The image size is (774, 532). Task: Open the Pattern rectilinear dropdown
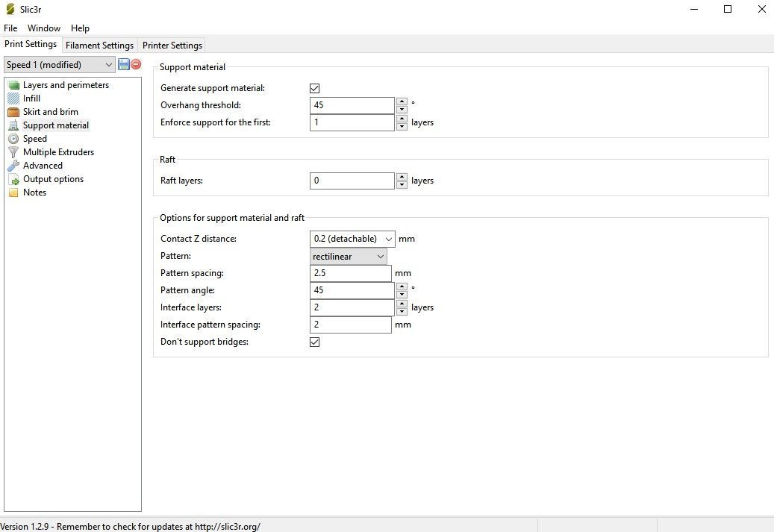coord(349,257)
